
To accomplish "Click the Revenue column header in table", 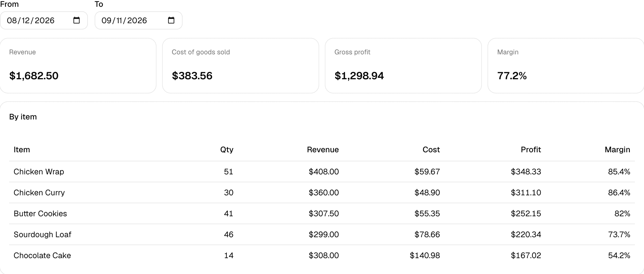I will tap(323, 150).
